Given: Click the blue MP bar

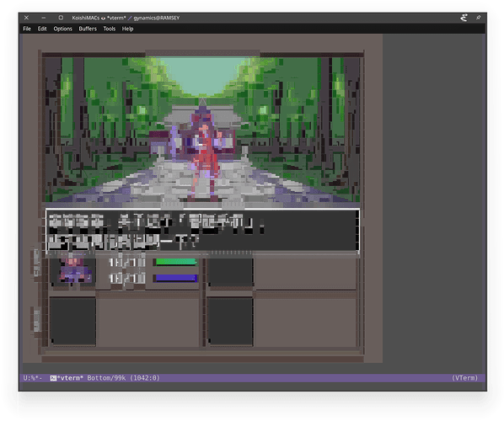Looking at the screenshot, I should click(176, 278).
